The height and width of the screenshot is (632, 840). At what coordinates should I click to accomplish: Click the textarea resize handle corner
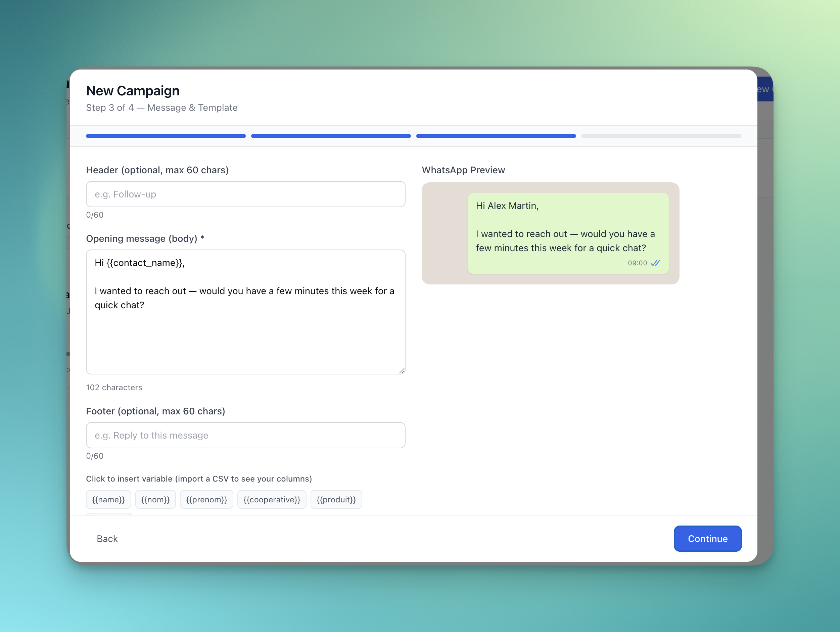click(402, 371)
